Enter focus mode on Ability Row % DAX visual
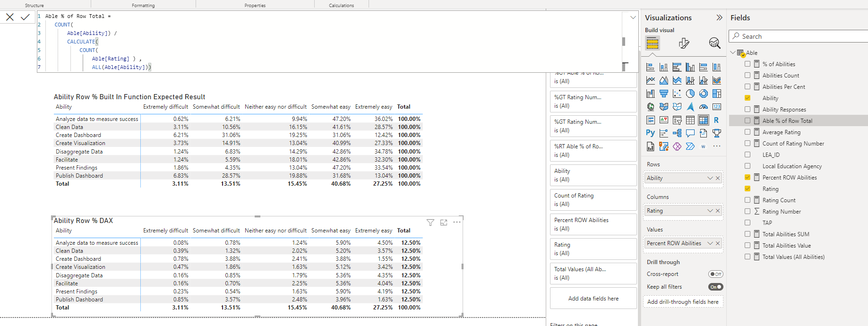The height and width of the screenshot is (326, 868). [x=444, y=223]
